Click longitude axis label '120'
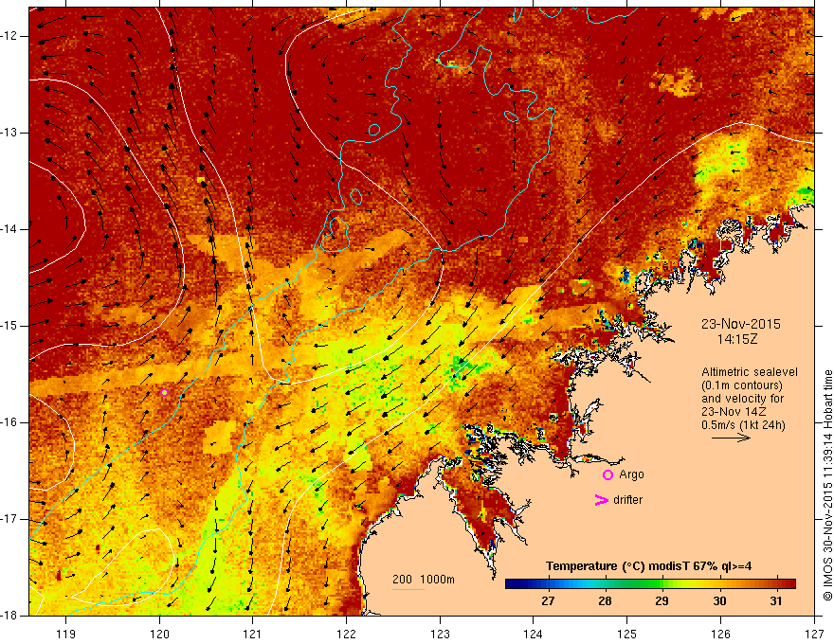 point(159,635)
